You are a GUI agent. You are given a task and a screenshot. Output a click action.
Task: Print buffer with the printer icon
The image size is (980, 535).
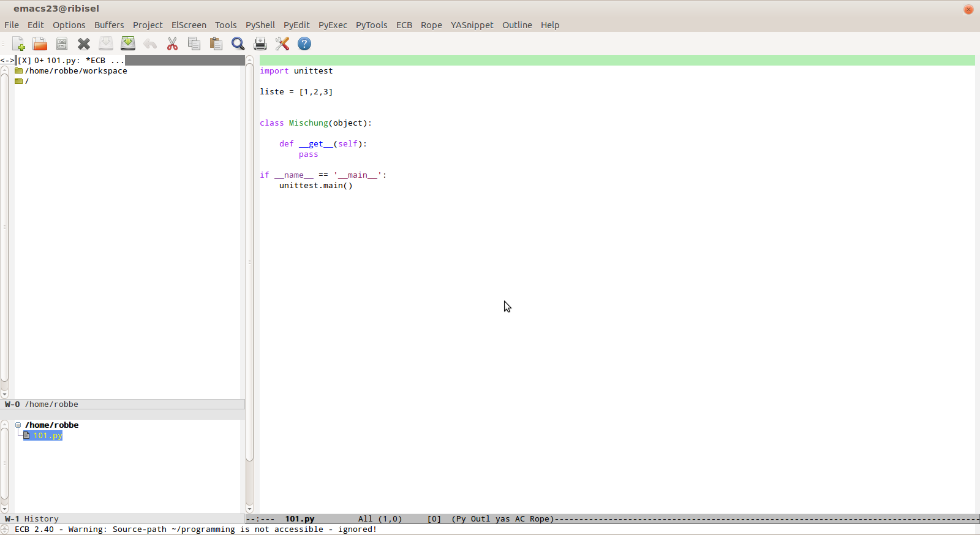coord(260,44)
